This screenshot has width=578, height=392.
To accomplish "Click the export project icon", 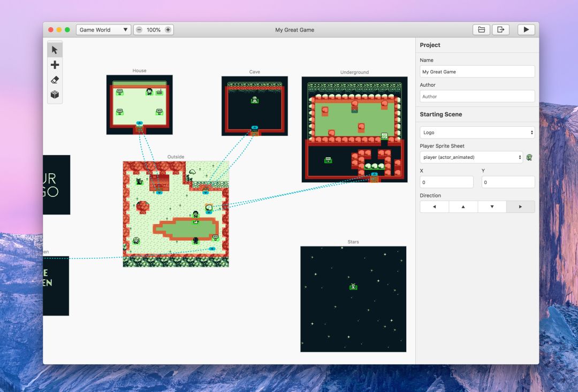I will [500, 30].
